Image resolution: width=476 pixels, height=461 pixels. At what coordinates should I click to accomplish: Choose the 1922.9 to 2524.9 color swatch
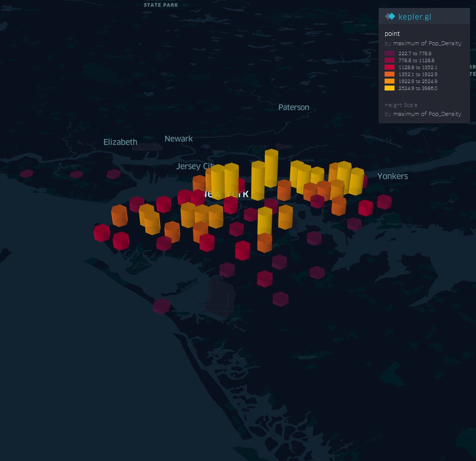(390, 81)
